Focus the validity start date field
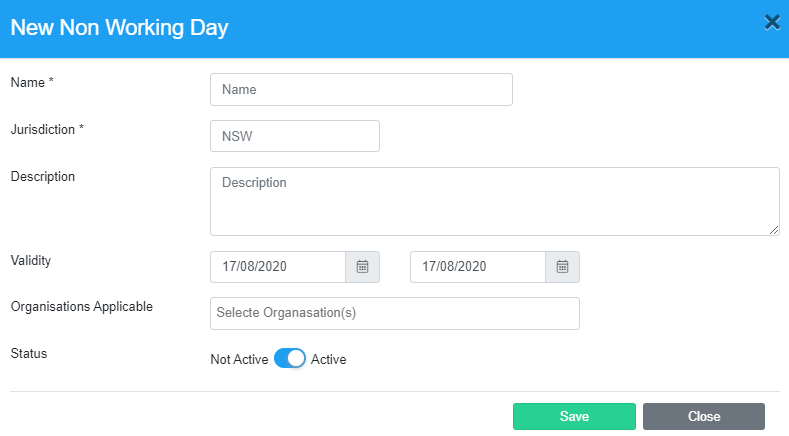The width and height of the screenshot is (789, 436). pos(278,267)
